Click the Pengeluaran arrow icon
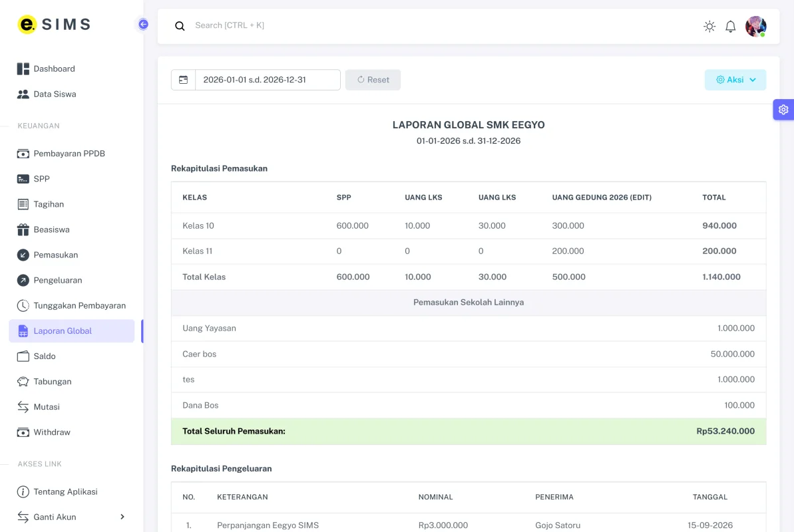Screen dimensions: 794x532 (x=23, y=281)
